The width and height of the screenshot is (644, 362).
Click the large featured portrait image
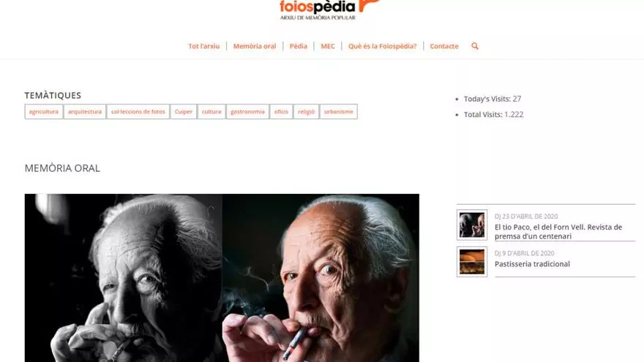coord(222,278)
